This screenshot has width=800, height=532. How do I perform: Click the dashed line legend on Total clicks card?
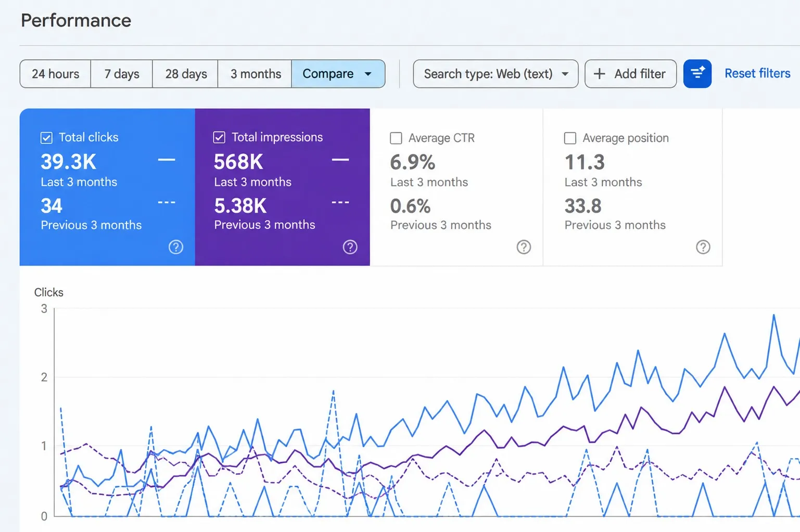tap(167, 202)
